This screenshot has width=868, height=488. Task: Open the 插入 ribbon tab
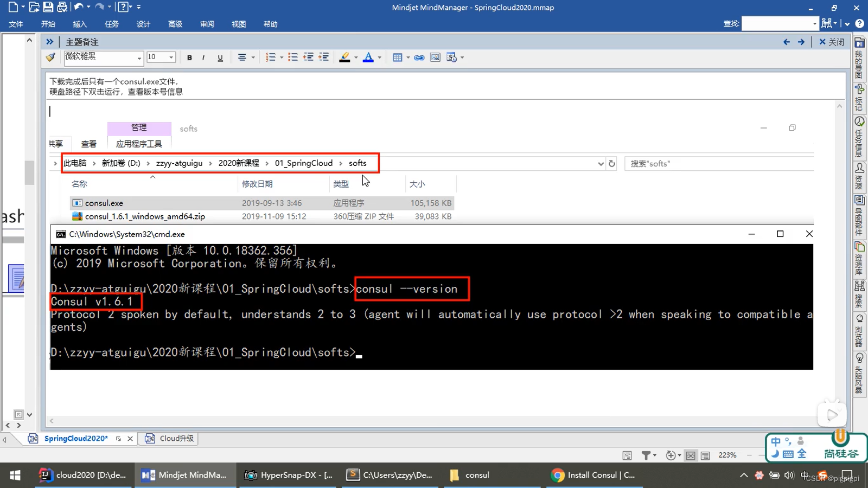click(x=80, y=24)
